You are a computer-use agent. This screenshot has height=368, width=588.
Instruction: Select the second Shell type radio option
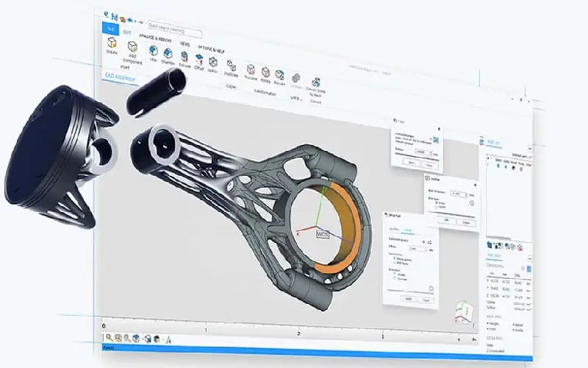pos(437,207)
